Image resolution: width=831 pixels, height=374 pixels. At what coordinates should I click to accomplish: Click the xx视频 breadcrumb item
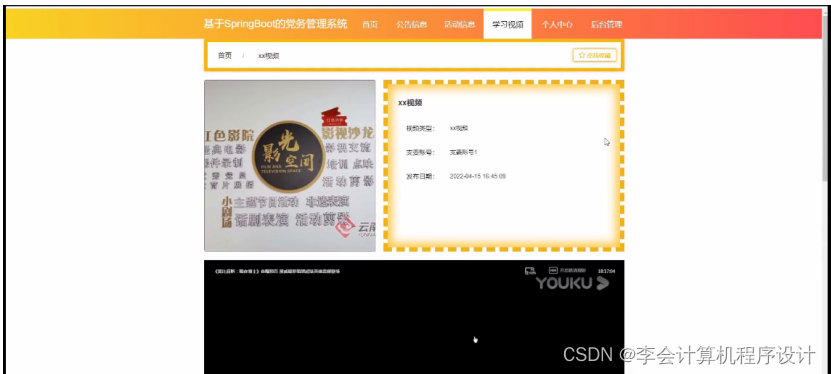269,56
